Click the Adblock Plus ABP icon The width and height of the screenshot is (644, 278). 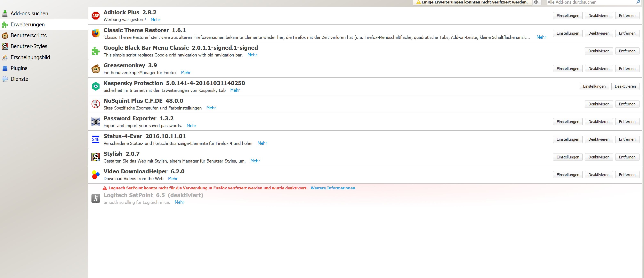click(96, 16)
